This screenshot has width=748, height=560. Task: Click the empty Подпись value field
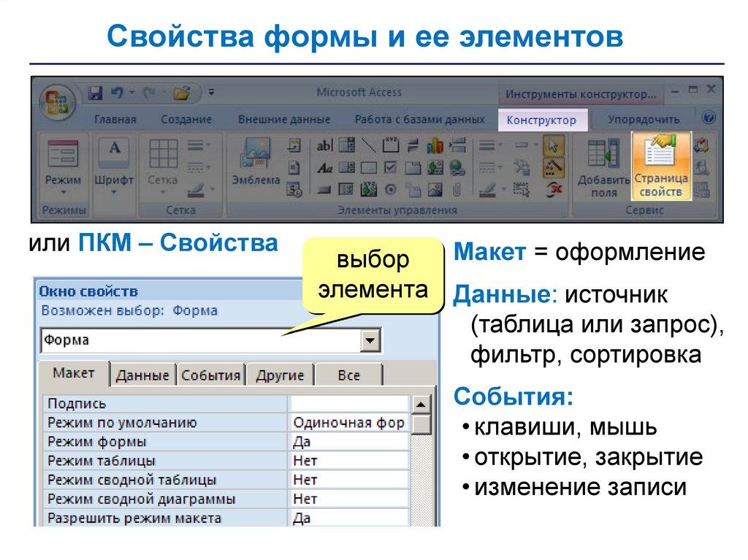pos(348,404)
